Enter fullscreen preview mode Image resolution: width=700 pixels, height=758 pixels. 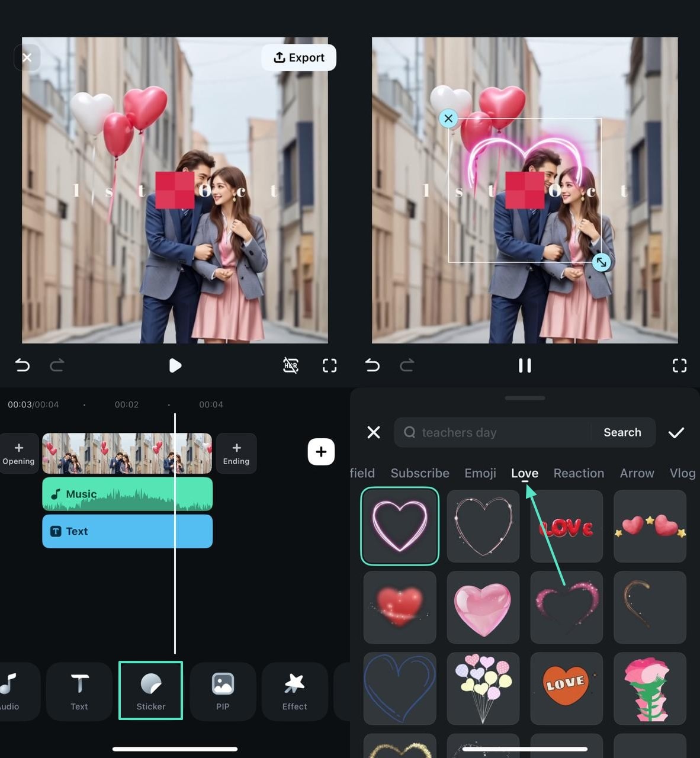point(679,365)
